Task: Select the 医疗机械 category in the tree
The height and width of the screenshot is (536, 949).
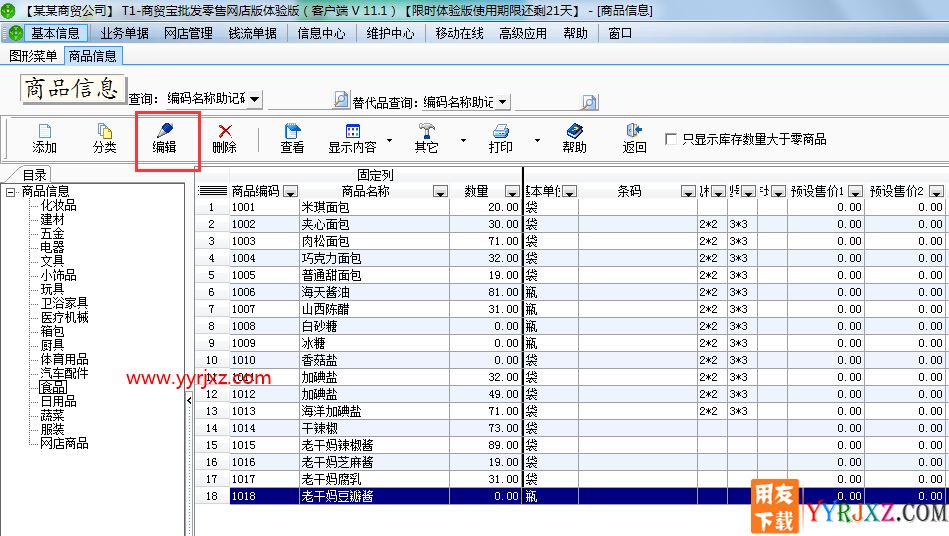Action: click(64, 318)
